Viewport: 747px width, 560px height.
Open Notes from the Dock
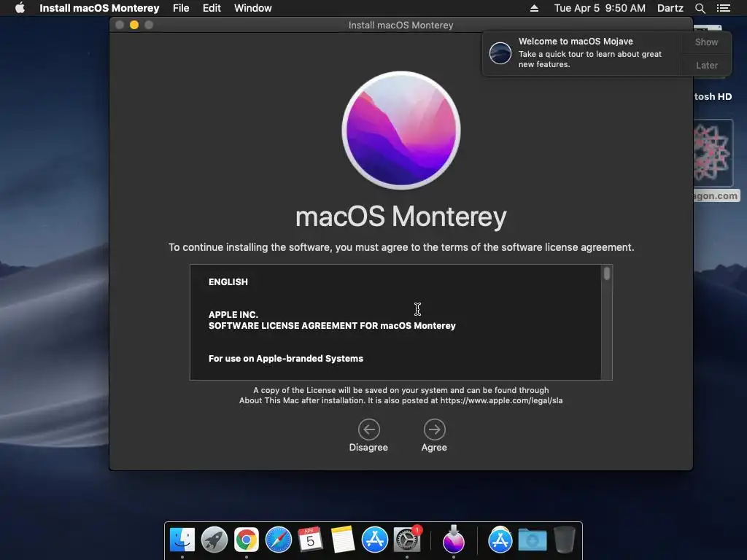(x=343, y=540)
